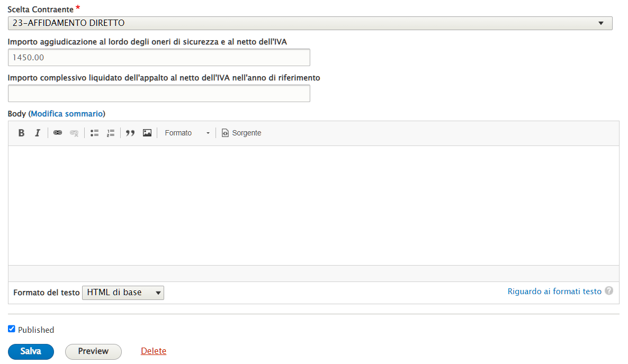Insert a numbered list
Image resolution: width=628 pixels, height=364 pixels.
(111, 133)
